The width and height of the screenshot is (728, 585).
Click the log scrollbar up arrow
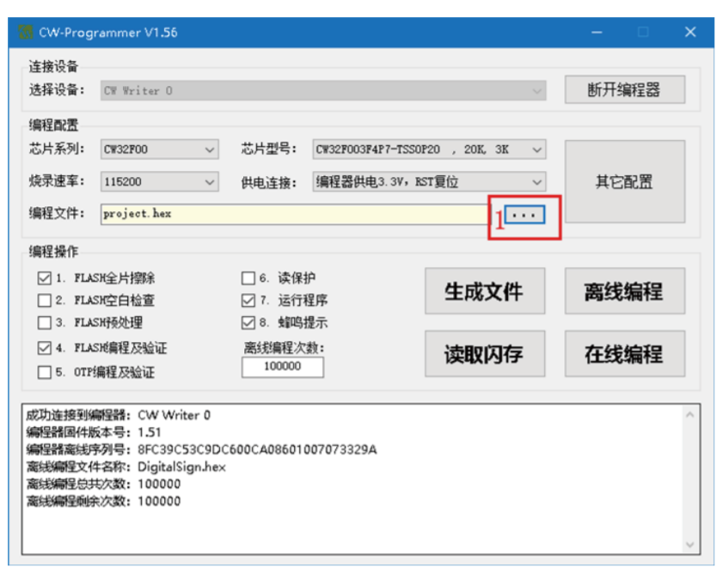tap(690, 414)
